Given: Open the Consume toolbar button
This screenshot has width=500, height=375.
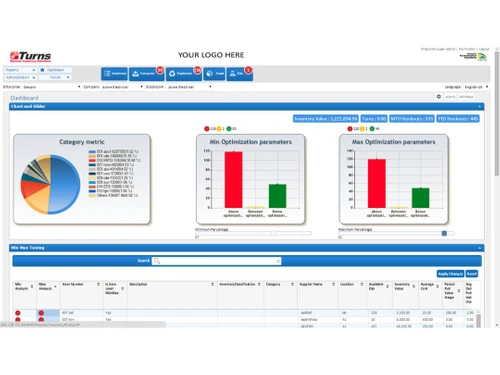Looking at the screenshot, I should 146,74.
